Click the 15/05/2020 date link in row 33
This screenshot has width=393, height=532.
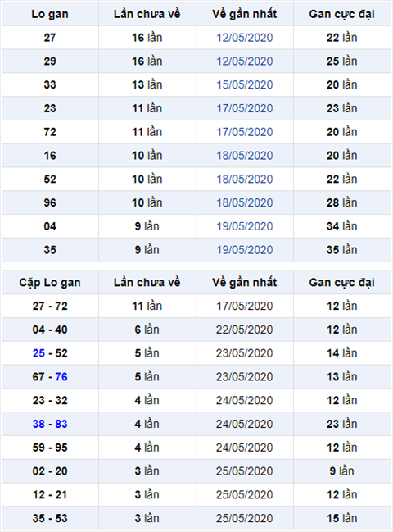(x=245, y=84)
